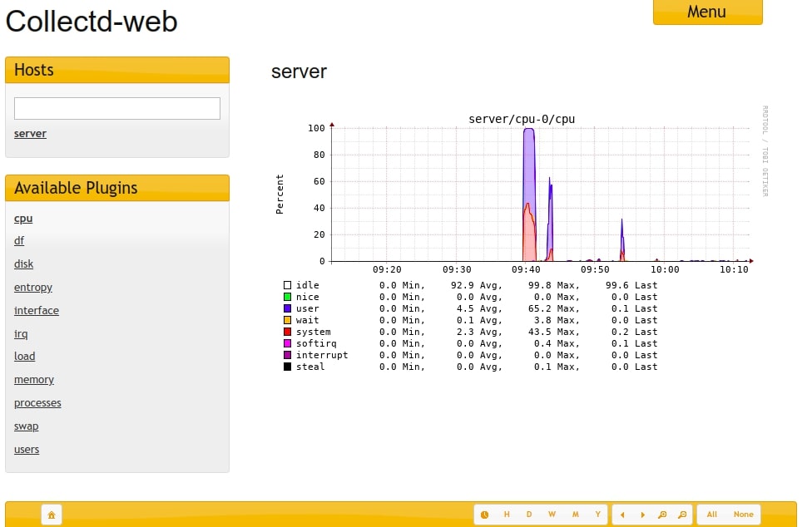Select the monthly M timespan
This screenshot has height=527, width=812.
pyautogui.click(x=576, y=515)
